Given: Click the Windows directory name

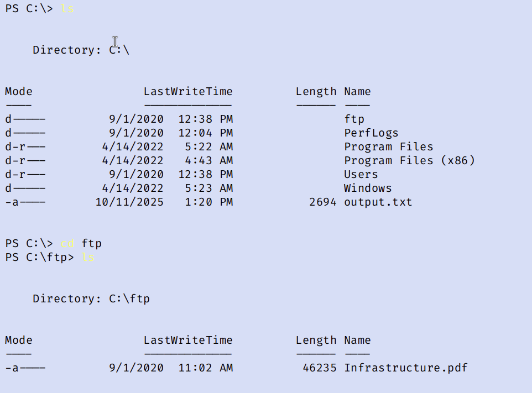Looking at the screenshot, I should 368,188.
